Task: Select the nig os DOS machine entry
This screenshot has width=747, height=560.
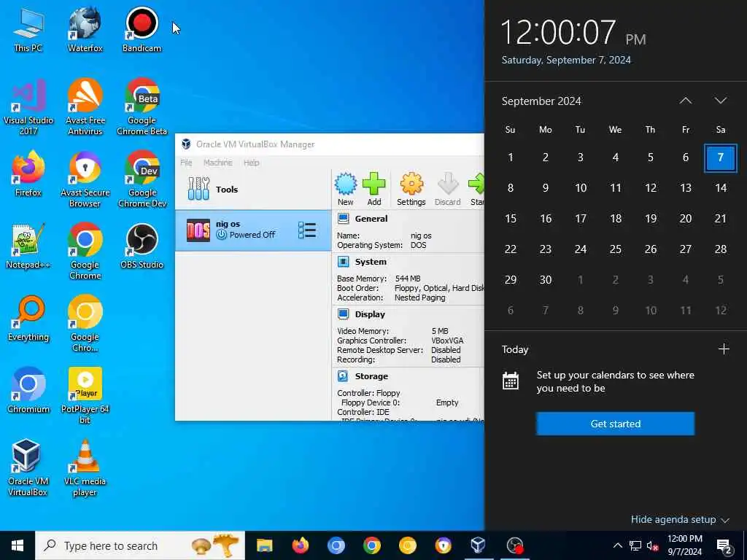Action: (253, 230)
